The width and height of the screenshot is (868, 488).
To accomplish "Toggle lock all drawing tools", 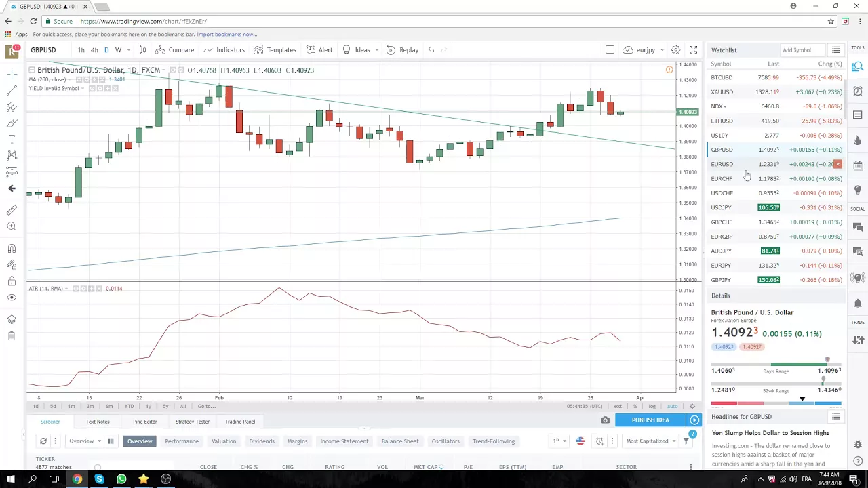I will (12, 281).
